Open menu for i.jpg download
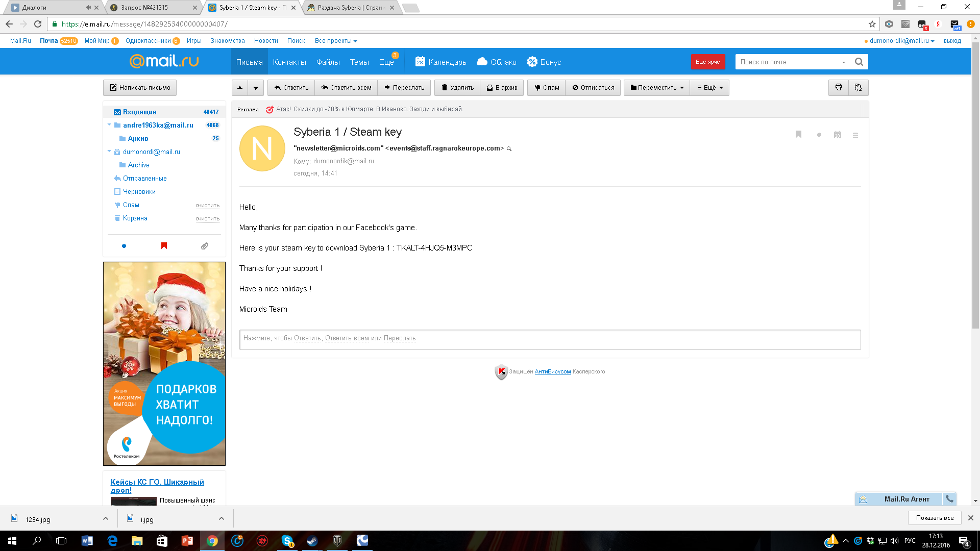Screen dimensions: 980x551 tap(222, 519)
